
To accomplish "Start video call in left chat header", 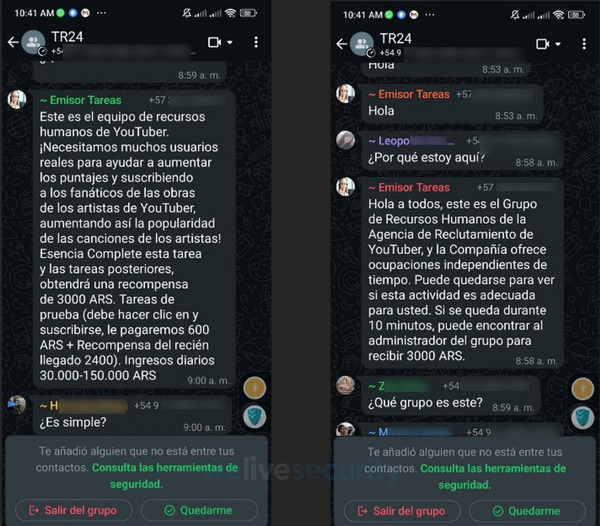I will (215, 42).
